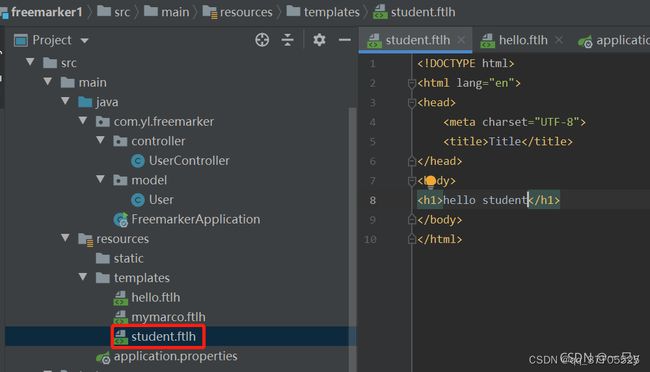Fold the html tag at line 2
Viewport: 650px width, 372px height.
click(412, 84)
